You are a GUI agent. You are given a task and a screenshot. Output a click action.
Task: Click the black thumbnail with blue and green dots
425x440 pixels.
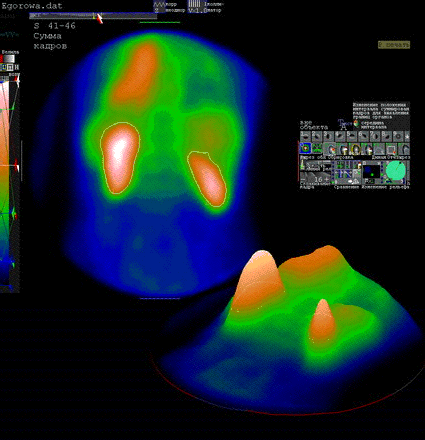click(x=372, y=172)
